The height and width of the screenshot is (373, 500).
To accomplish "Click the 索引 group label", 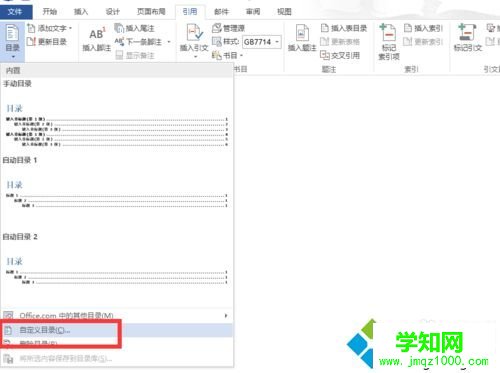I will [411, 69].
